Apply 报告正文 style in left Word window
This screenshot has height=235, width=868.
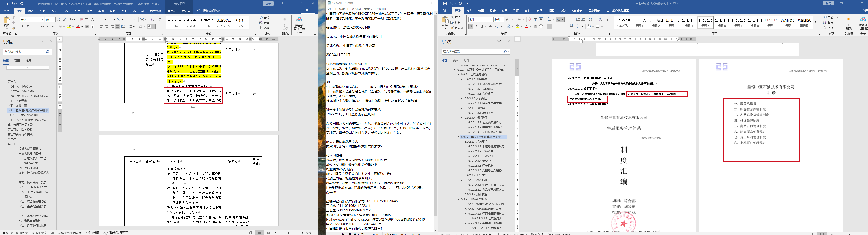[x=224, y=22]
